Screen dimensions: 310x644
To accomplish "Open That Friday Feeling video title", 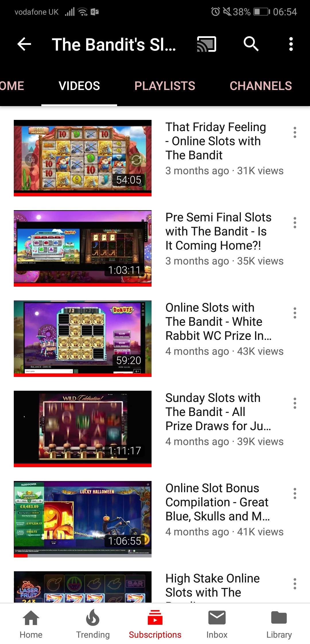I will tap(216, 141).
